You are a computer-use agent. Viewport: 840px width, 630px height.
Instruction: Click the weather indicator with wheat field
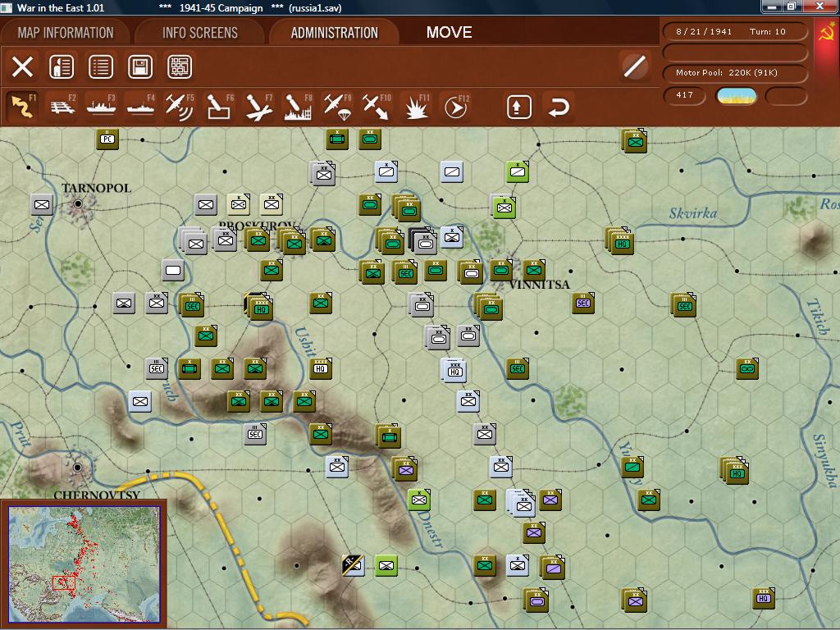[x=737, y=96]
